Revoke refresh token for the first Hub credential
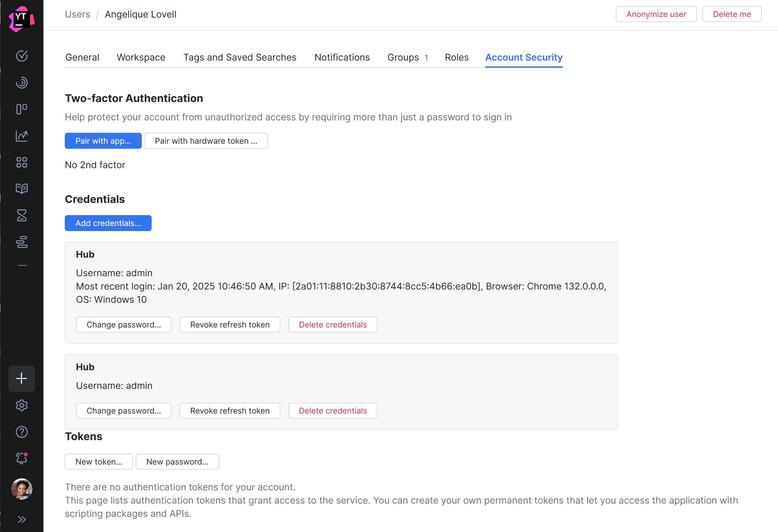 [230, 324]
